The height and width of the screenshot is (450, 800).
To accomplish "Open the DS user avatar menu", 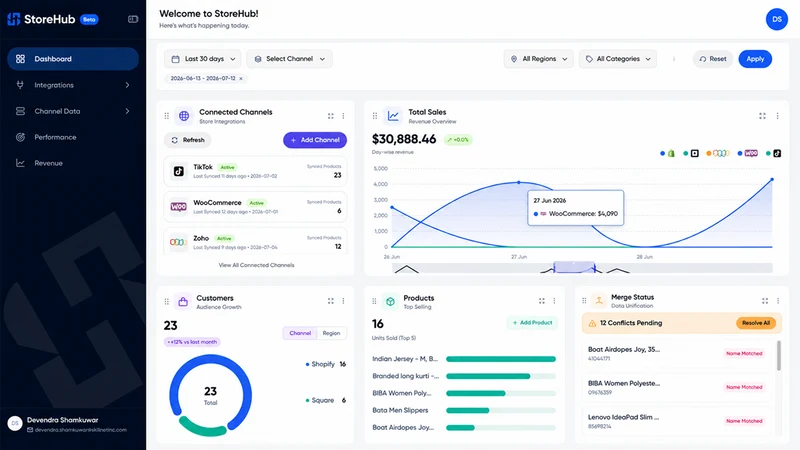I will pos(777,19).
